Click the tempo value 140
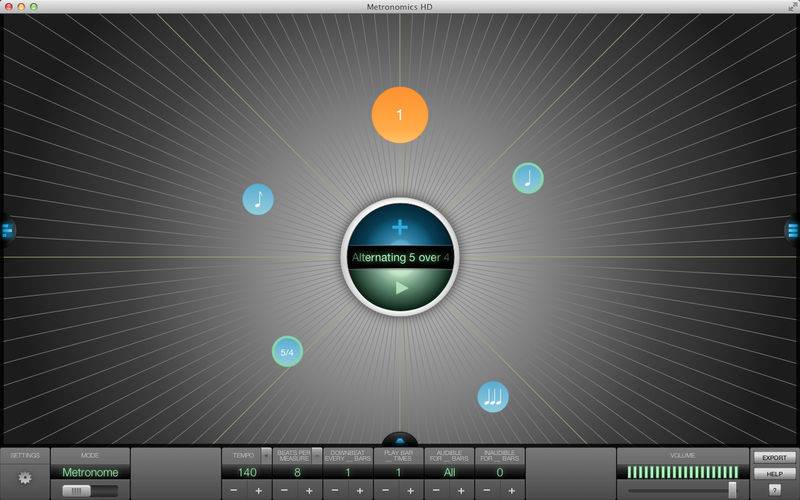 pyautogui.click(x=247, y=472)
